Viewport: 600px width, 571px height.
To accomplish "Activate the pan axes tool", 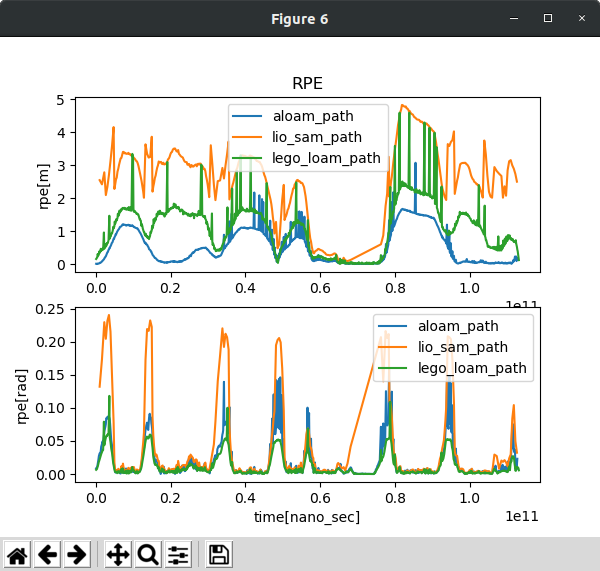I will pos(118,554).
